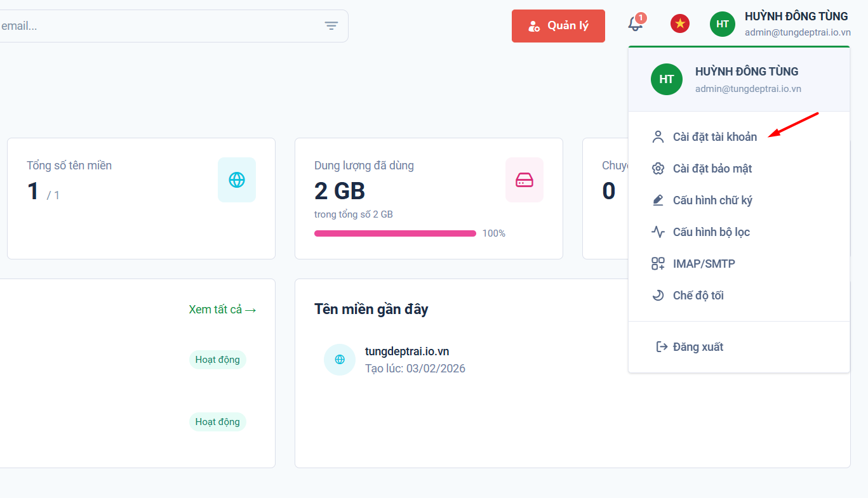Select Cấu hình bộ lọc menu item

tap(711, 232)
